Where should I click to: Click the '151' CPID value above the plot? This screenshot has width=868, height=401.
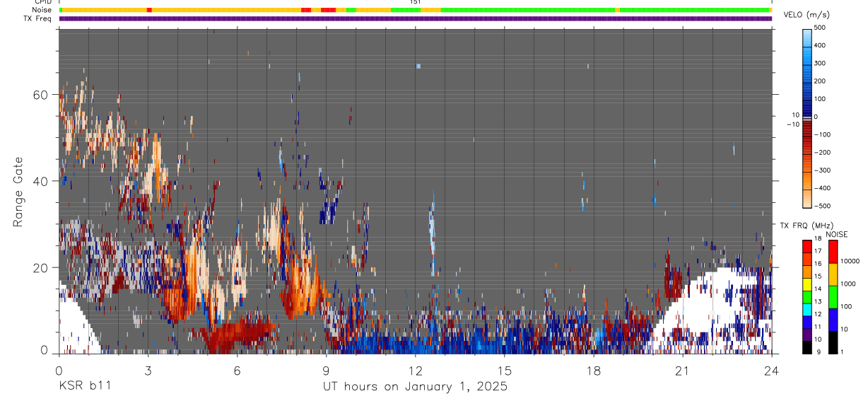point(416,2)
